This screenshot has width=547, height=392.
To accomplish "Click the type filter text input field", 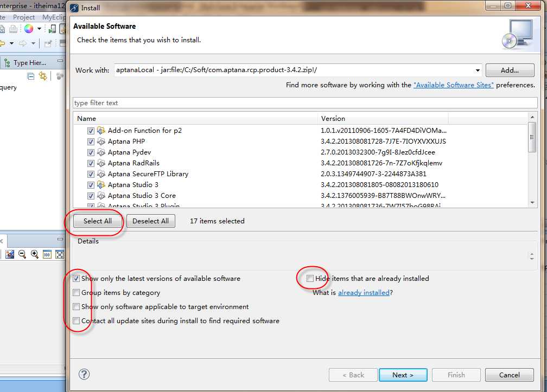I will point(305,103).
